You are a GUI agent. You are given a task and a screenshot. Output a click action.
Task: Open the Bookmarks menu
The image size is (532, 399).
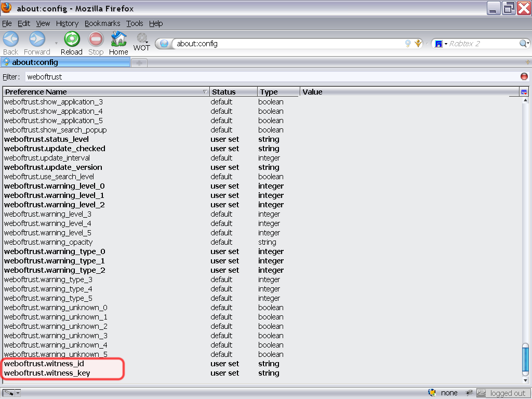[102, 23]
